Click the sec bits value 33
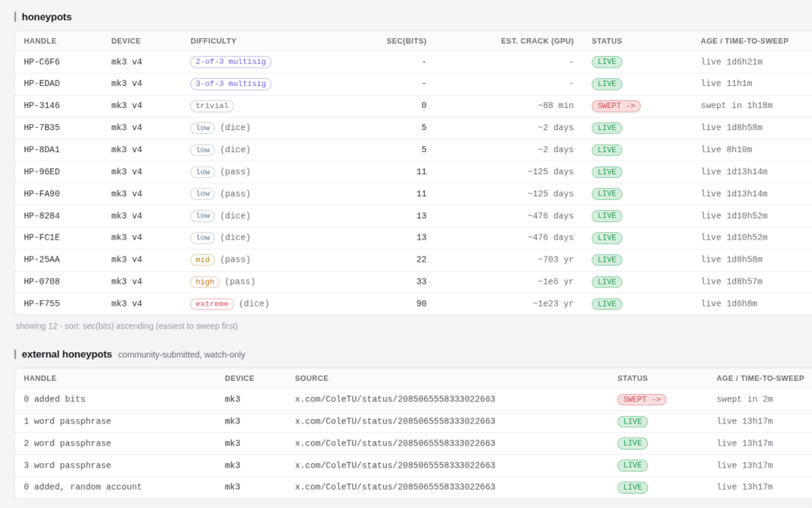 click(x=421, y=281)
